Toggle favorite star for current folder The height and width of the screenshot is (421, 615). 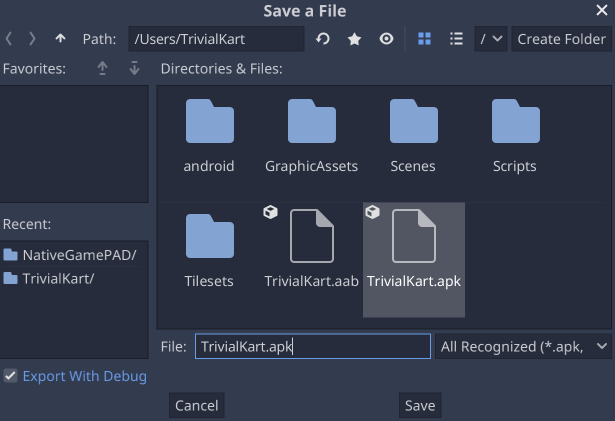pos(354,39)
